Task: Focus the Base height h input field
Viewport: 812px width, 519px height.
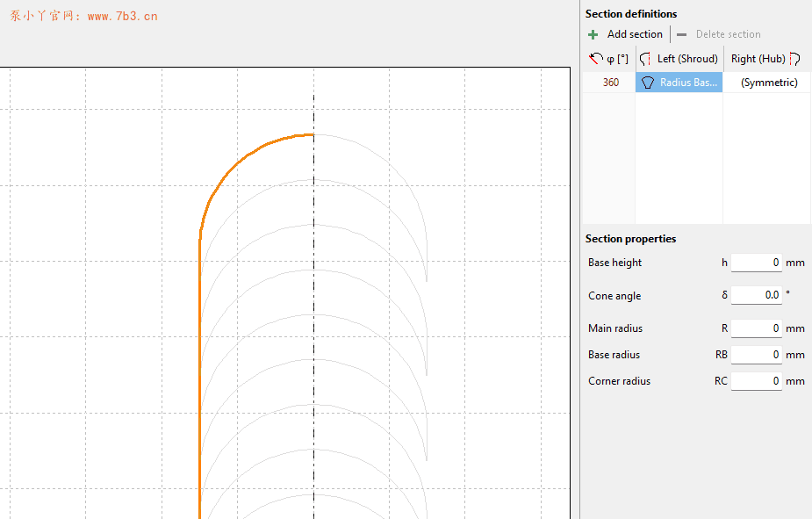Action: point(756,263)
